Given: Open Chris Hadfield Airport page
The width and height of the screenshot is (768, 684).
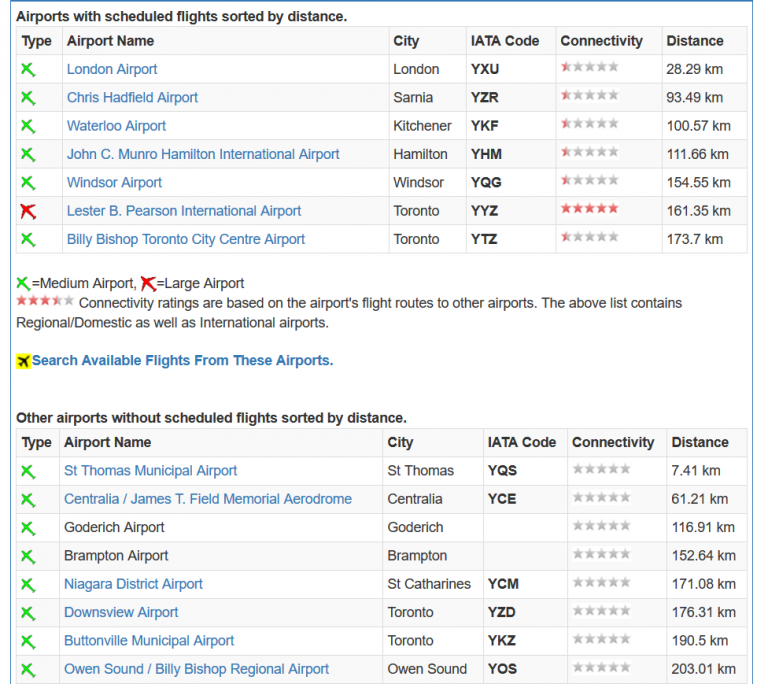Looking at the screenshot, I should 132,98.
